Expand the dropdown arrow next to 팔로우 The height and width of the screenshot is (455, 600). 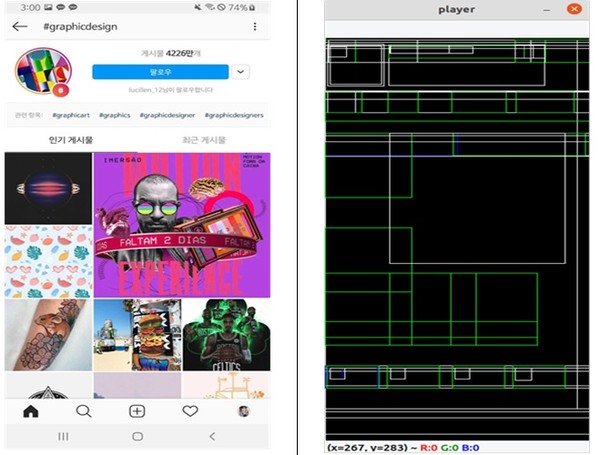pyautogui.click(x=241, y=72)
